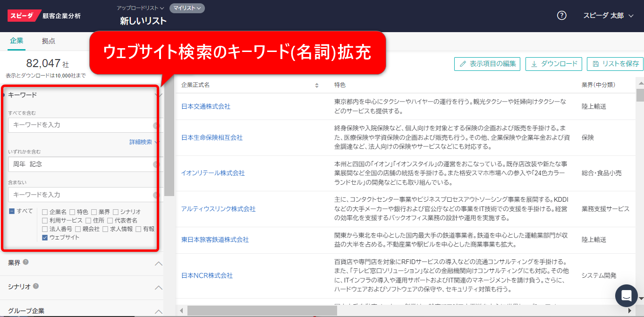The width and height of the screenshot is (644, 317).
Task: Enable the 企業名 search target checkbox
Action: (x=44, y=212)
